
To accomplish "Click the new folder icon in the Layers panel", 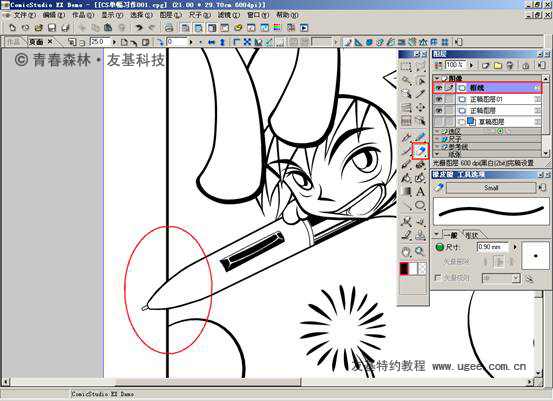I will [498, 65].
